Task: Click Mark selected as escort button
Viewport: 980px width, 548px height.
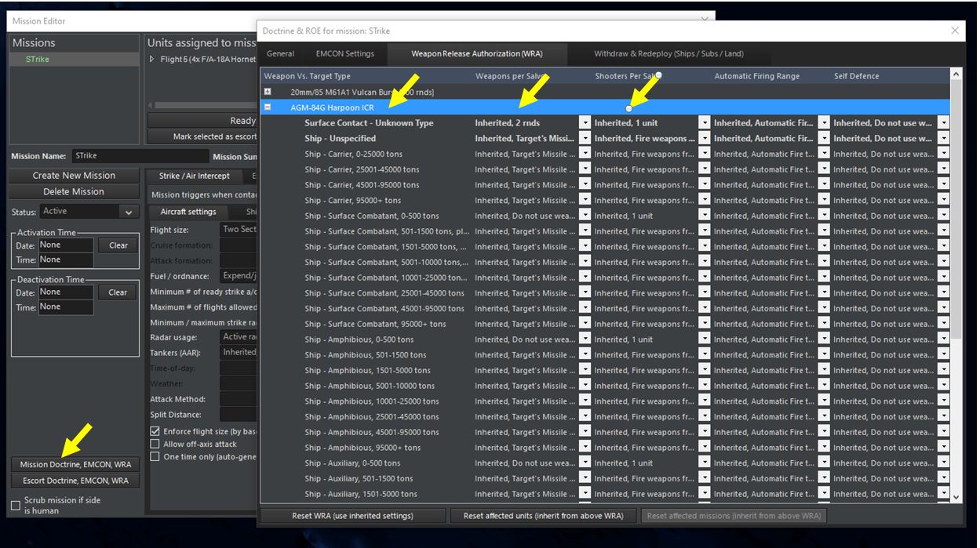Action: point(202,136)
